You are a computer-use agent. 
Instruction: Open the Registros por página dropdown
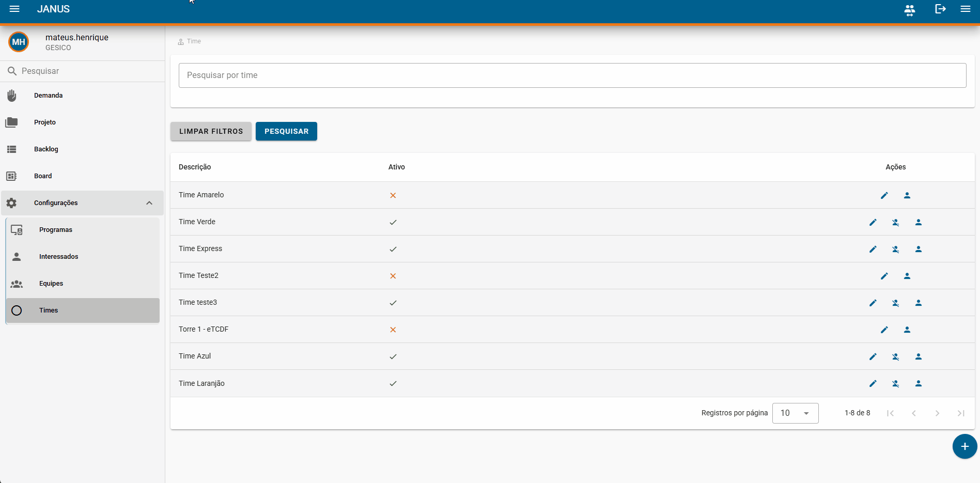795,413
